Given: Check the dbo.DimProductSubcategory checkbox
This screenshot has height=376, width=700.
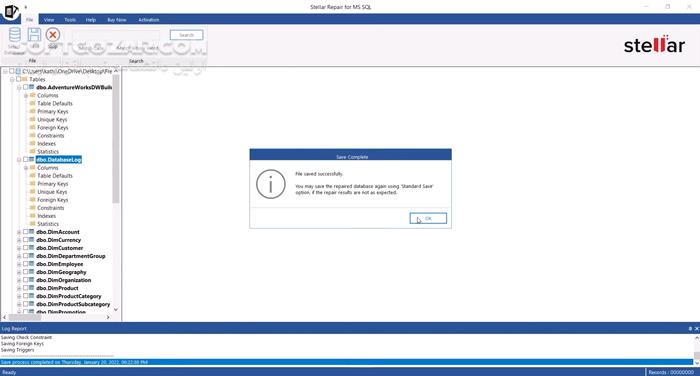Looking at the screenshot, I should (x=25, y=304).
